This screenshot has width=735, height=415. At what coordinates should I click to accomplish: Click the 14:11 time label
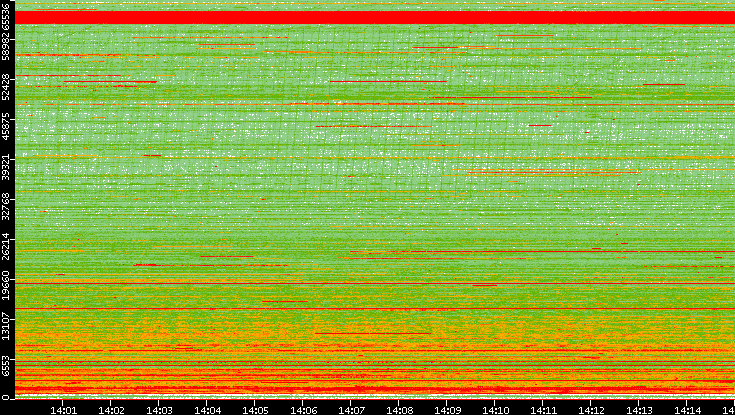tap(543, 410)
